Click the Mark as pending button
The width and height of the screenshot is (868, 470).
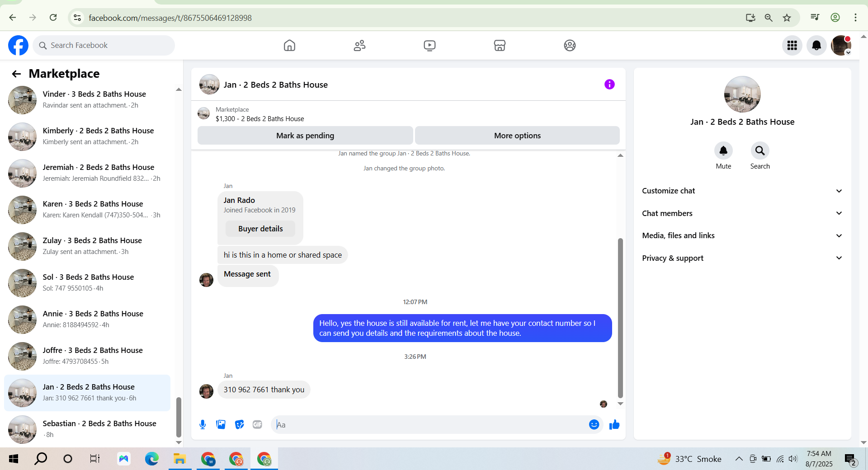pos(305,136)
